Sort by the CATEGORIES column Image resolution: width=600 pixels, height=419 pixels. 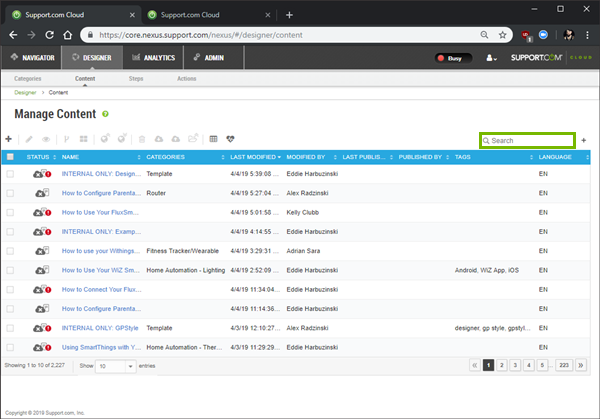click(x=185, y=157)
